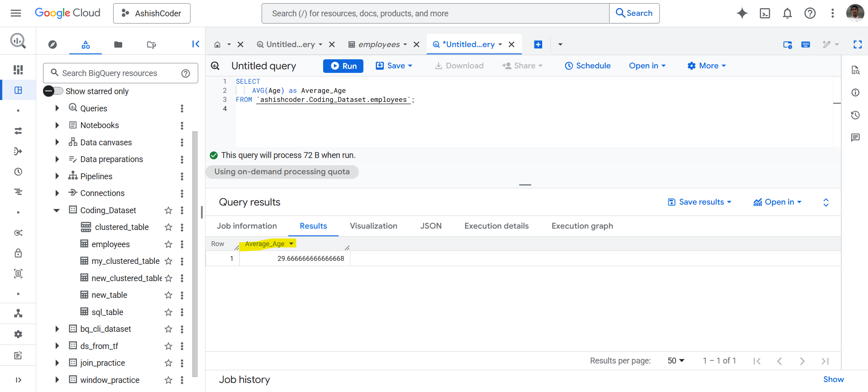Open comments icon in right rail
868x392 pixels.
pyautogui.click(x=855, y=138)
